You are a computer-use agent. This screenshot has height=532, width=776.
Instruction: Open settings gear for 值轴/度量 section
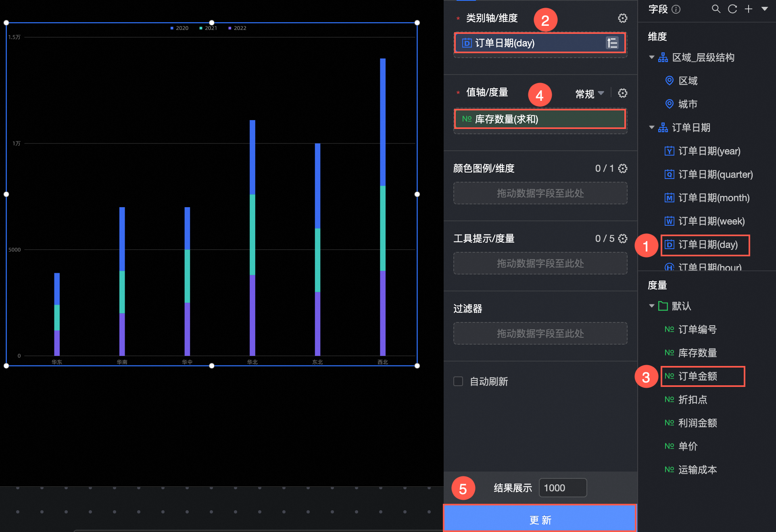622,93
